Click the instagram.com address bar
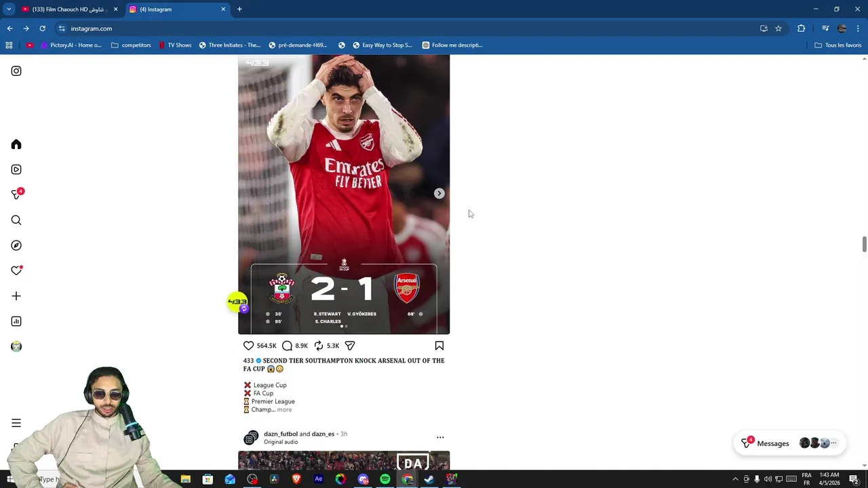Screen dimensions: 868x488 pos(407,28)
